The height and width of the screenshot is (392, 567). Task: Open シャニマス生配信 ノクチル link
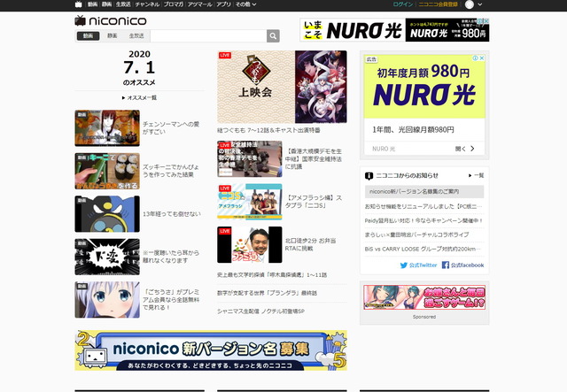pyautogui.click(x=260, y=311)
